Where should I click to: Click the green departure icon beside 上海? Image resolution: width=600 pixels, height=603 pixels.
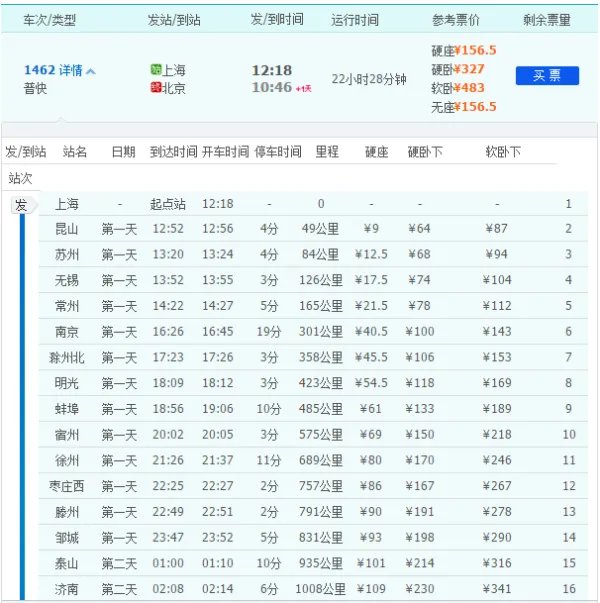(x=155, y=70)
